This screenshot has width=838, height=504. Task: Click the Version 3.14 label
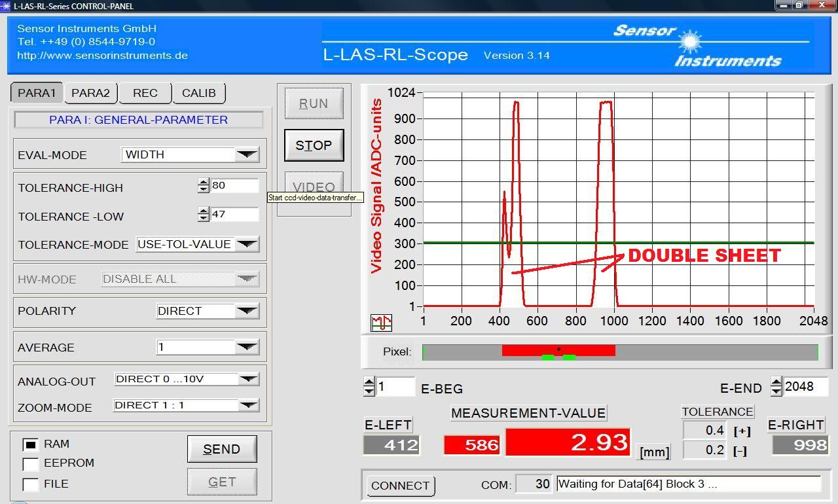click(517, 56)
